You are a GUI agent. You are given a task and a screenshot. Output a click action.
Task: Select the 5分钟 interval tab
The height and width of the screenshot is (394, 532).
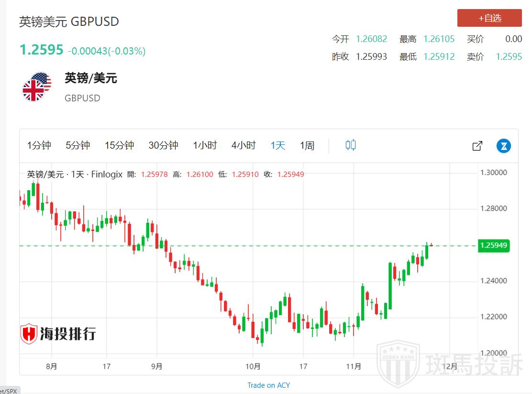78,145
